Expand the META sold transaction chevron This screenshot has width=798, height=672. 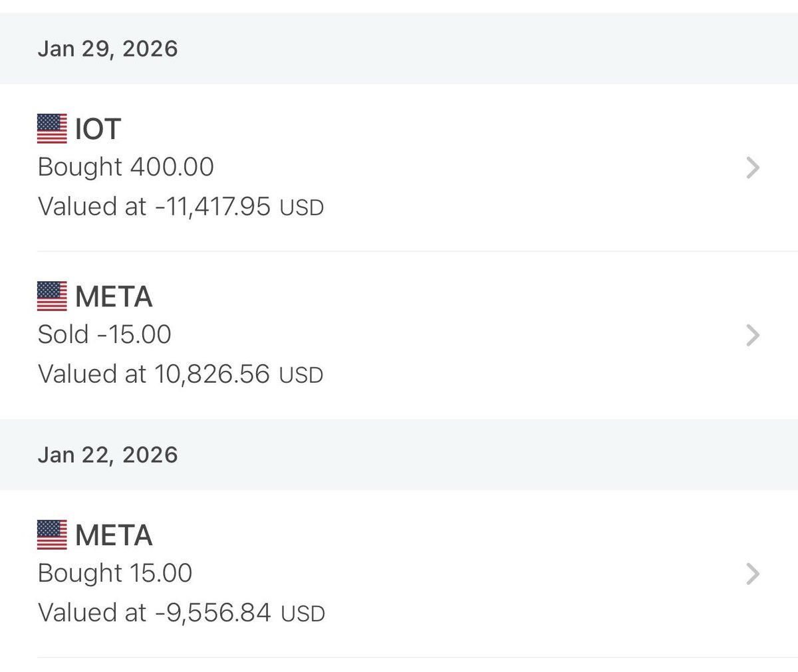[753, 335]
